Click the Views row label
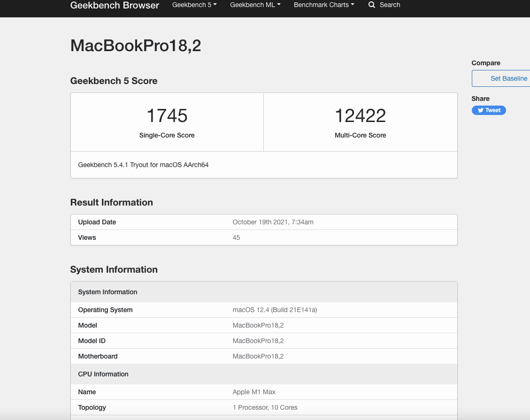 click(87, 237)
